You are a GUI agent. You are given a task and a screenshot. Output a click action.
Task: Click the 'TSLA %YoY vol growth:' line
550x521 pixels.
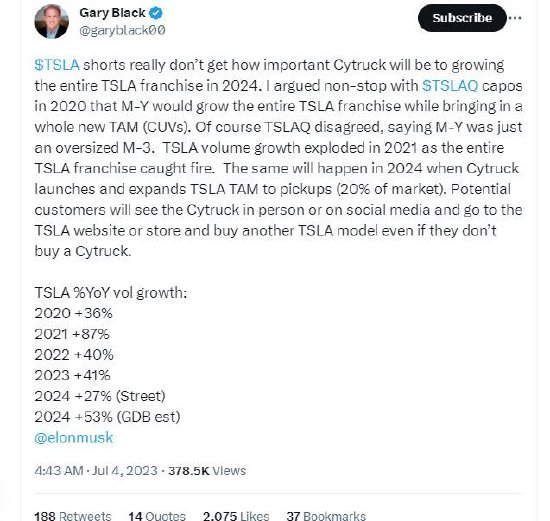(x=110, y=293)
